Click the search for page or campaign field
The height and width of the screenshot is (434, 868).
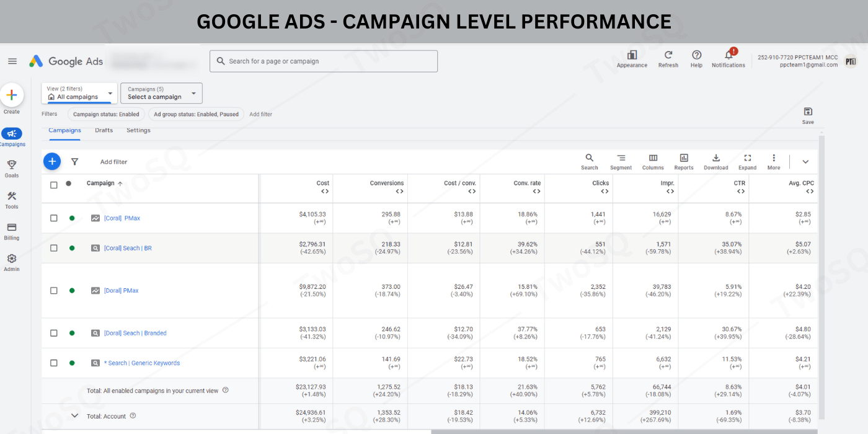324,61
